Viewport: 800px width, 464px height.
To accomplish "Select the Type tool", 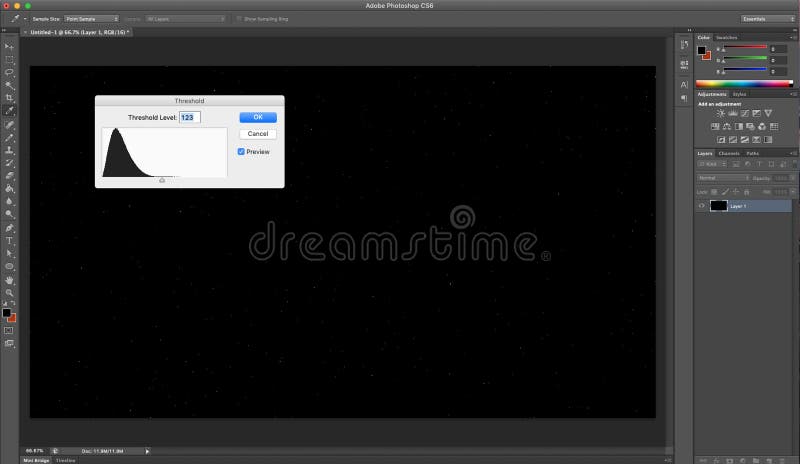I will 9,241.
